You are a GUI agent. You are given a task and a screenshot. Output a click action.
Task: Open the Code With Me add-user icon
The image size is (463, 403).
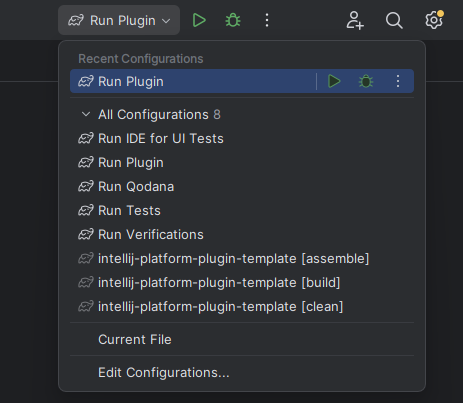coord(355,20)
